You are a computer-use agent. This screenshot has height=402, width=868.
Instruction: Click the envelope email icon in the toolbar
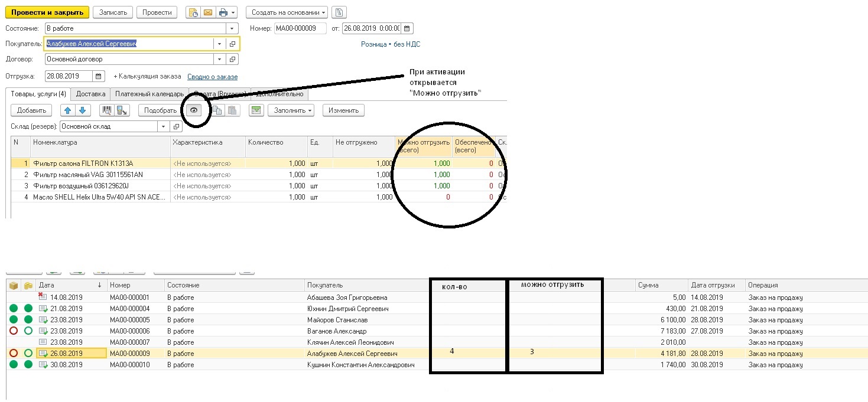[208, 12]
